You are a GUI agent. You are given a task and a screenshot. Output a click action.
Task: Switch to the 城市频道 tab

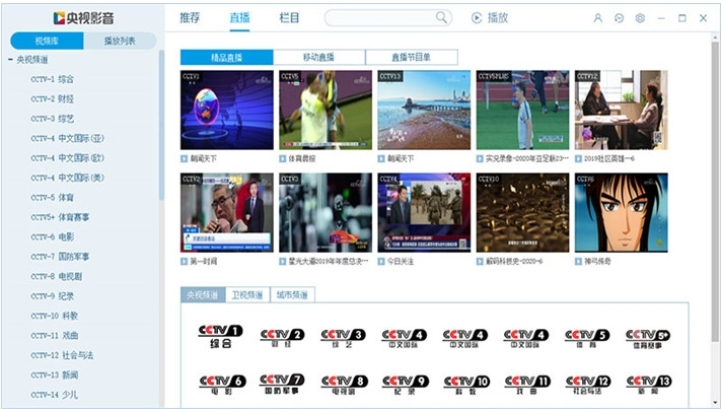[x=292, y=295]
